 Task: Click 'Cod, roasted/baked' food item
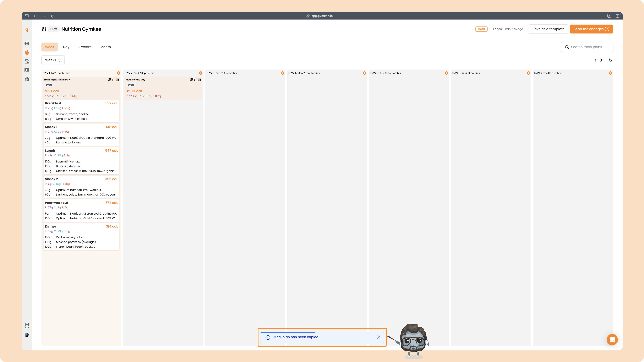click(x=70, y=237)
